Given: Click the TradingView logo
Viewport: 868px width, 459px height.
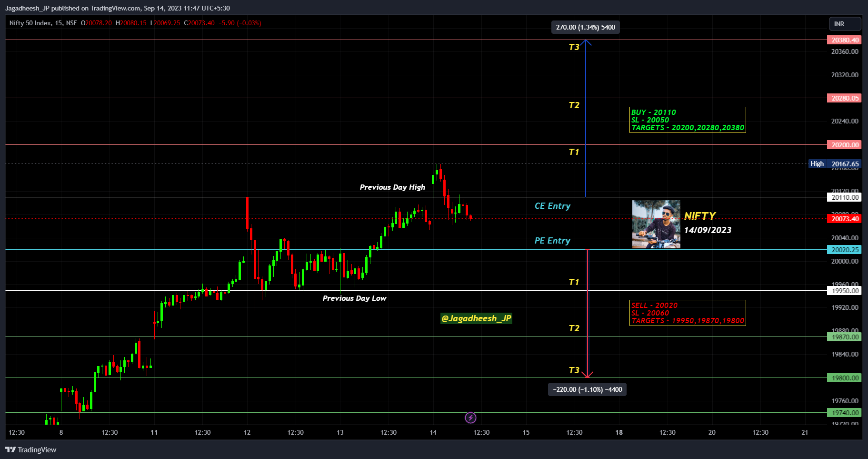Looking at the screenshot, I should (x=31, y=449).
